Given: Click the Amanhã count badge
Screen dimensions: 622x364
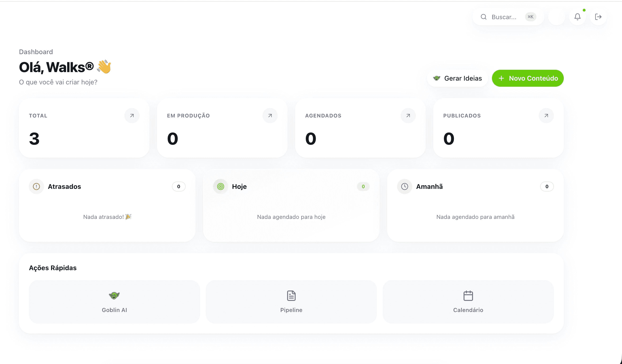Looking at the screenshot, I should (547, 186).
